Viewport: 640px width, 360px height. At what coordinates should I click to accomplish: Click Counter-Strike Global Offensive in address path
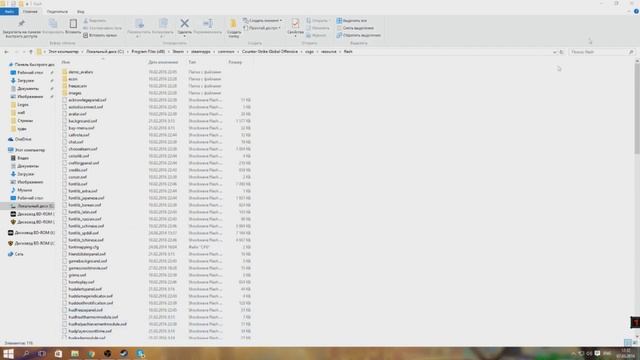point(270,52)
